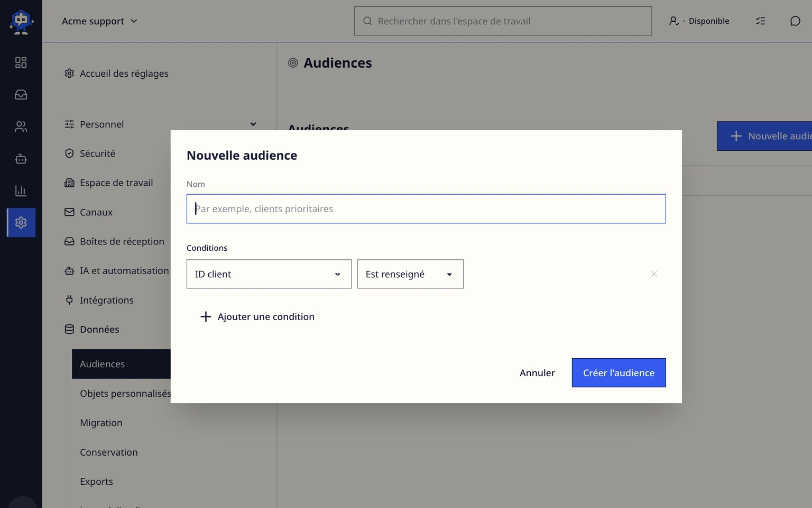Expand the Acme support workspace switcher
The width and height of the screenshot is (812, 508).
pos(99,21)
